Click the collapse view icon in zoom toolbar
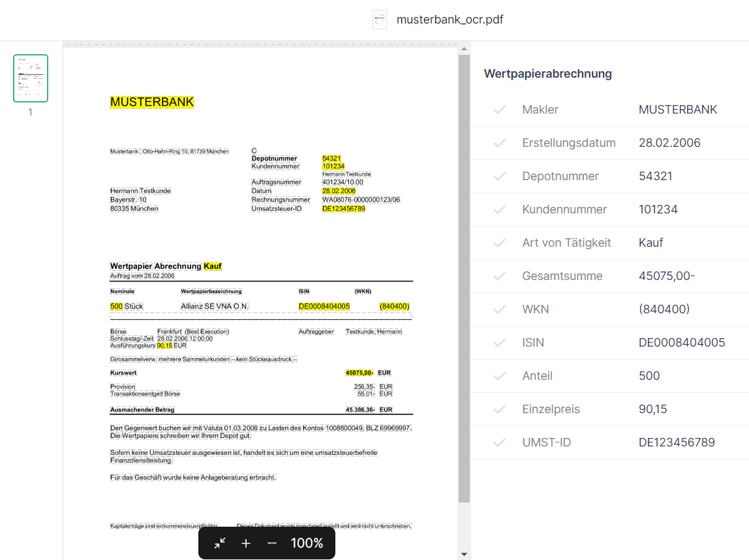 [x=220, y=543]
